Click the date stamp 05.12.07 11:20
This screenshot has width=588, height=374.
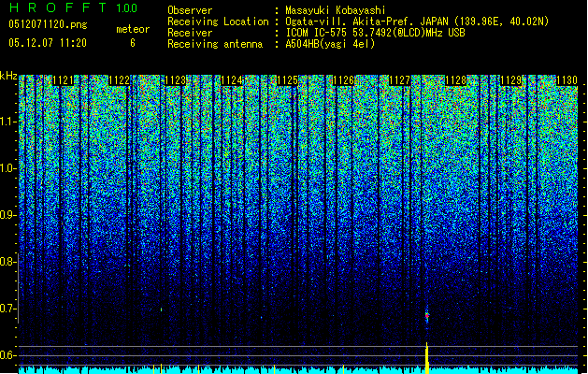(48, 43)
